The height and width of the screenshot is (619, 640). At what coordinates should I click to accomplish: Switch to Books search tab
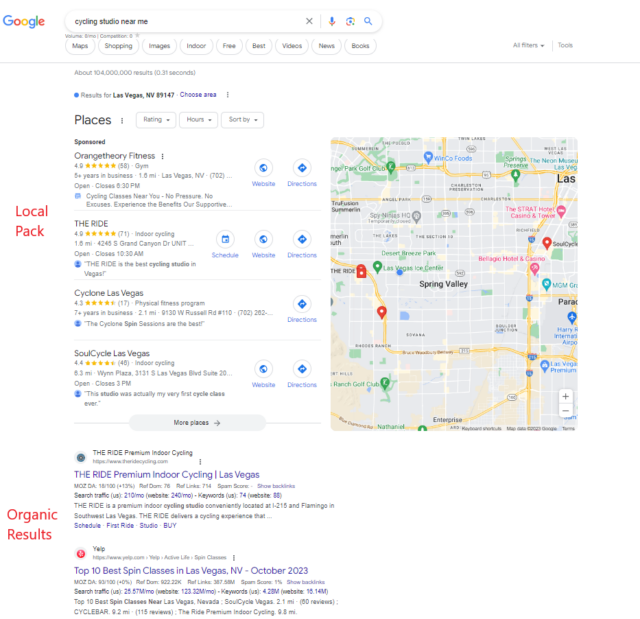coord(360,46)
